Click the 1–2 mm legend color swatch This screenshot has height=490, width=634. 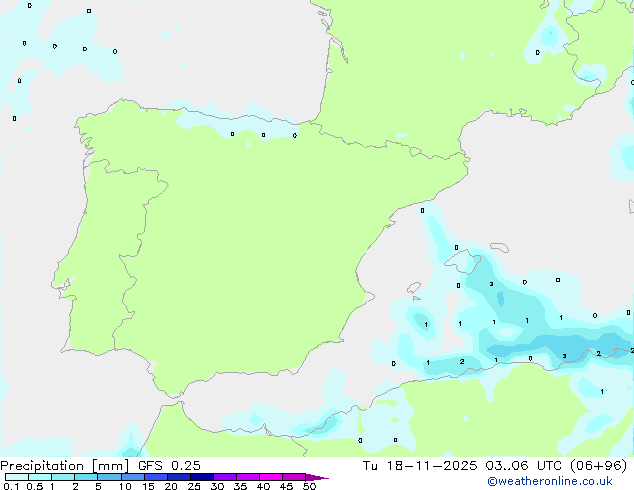(63, 477)
